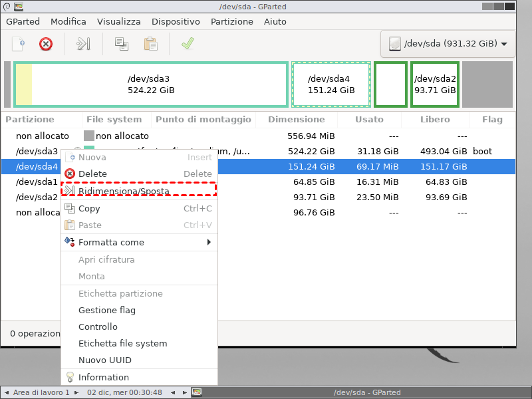This screenshot has width=532, height=399.
Task: Click the Punto di montaggio column header
Action: point(203,120)
